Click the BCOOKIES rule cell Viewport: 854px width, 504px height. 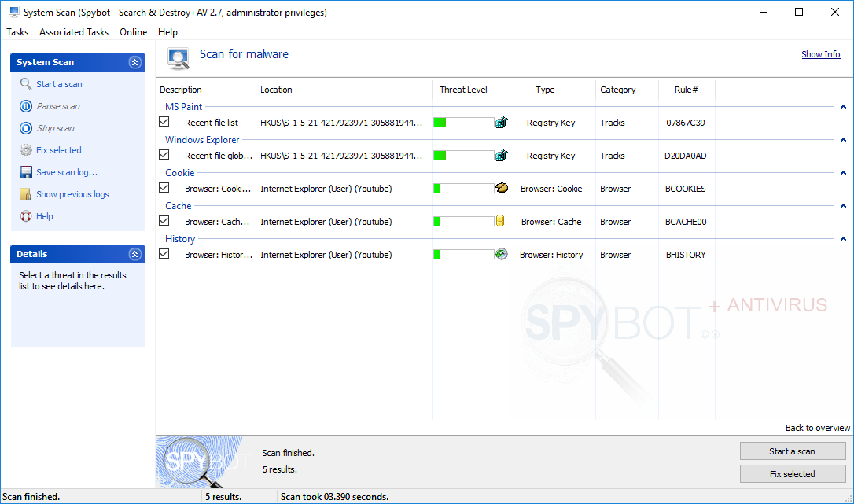coord(686,189)
